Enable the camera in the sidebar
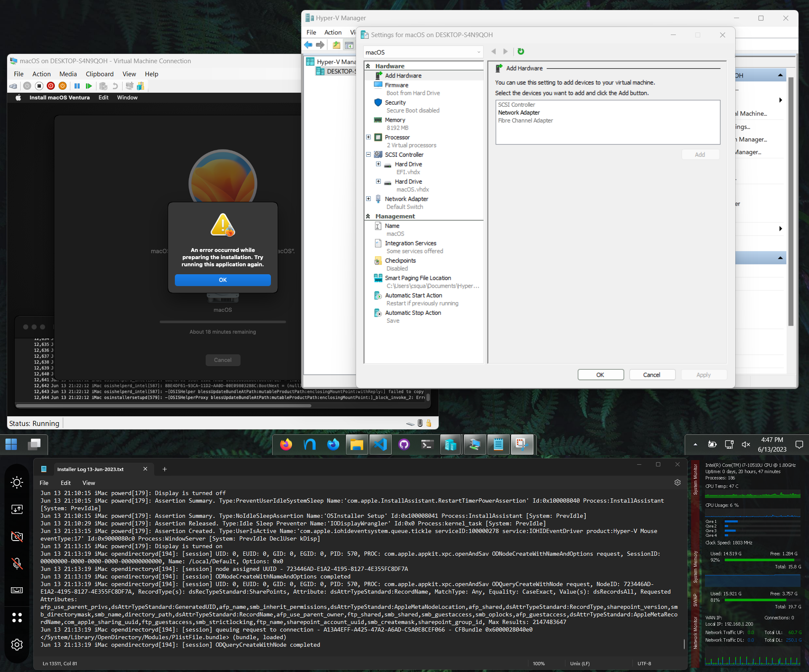809x672 pixels. pos(17,536)
